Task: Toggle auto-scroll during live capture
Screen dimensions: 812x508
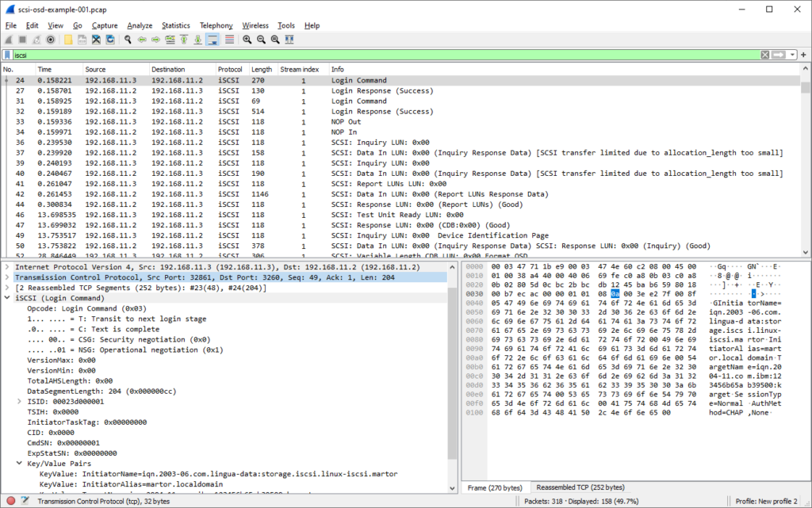Action: click(x=214, y=40)
